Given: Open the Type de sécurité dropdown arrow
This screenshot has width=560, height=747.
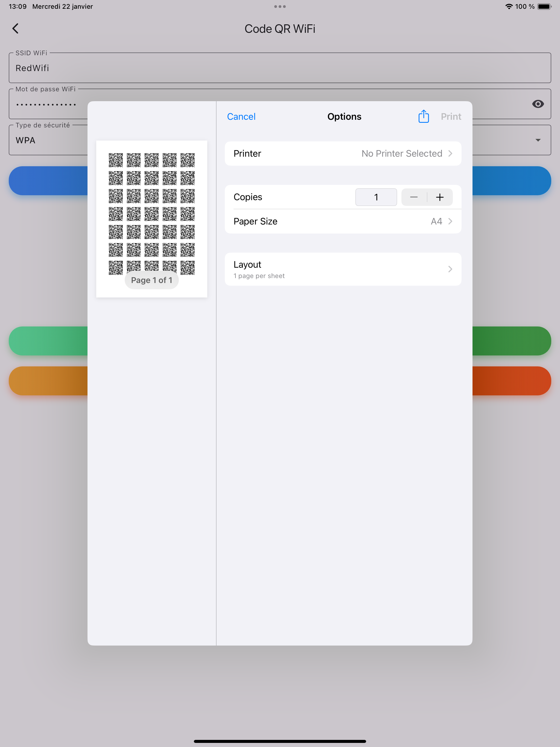Looking at the screenshot, I should 538,140.
